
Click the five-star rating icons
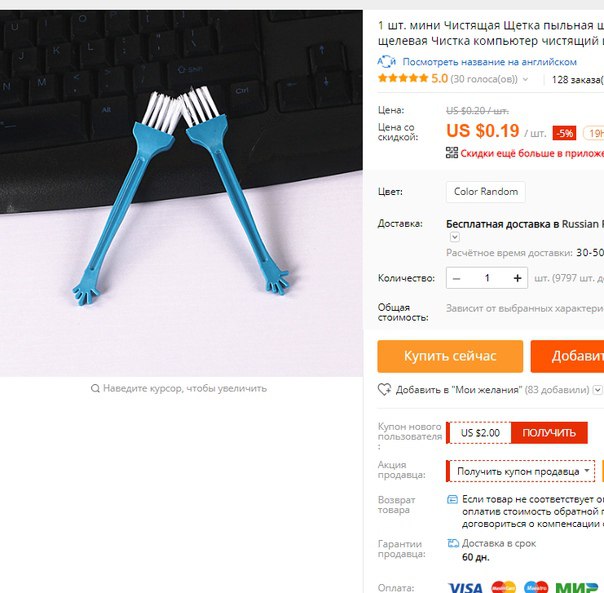point(403,79)
